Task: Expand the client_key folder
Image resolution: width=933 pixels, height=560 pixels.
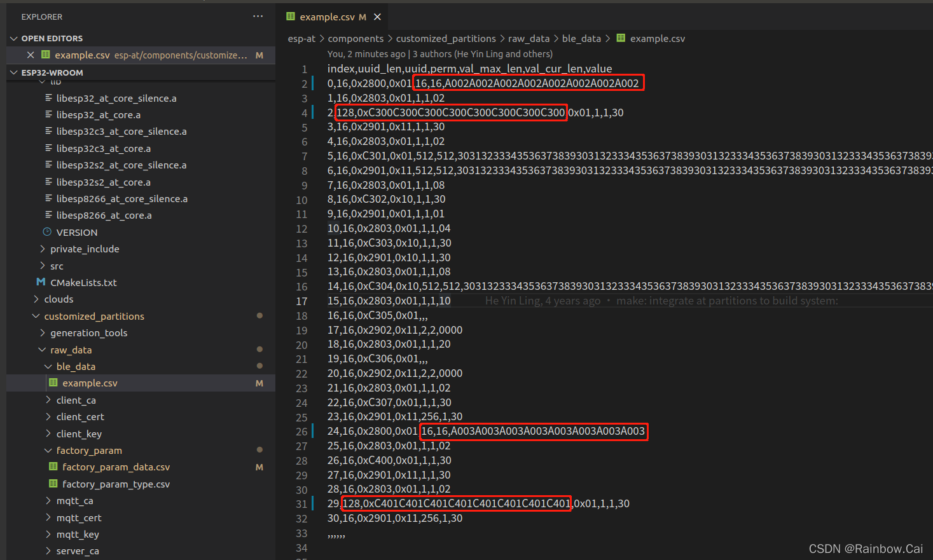Action: click(x=48, y=434)
